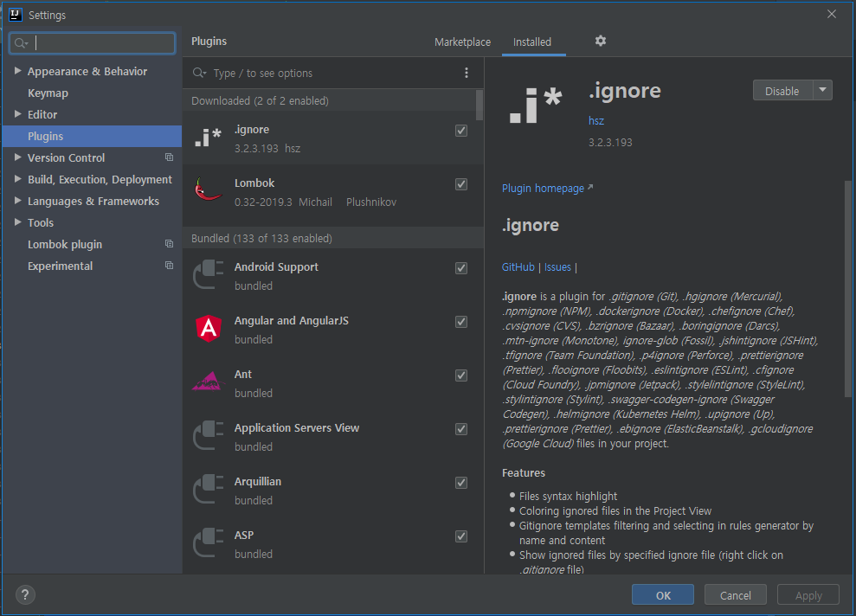Click the large .ignore logo in details

536,106
